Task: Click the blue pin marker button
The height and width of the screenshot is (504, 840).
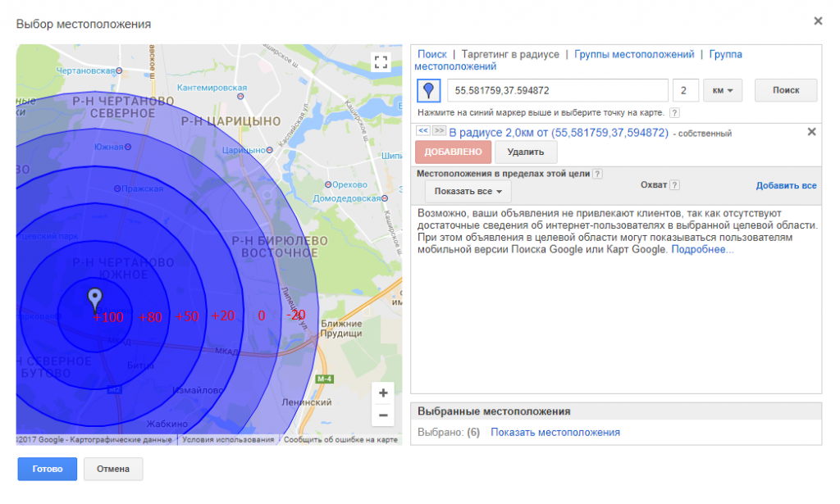Action: (x=428, y=90)
